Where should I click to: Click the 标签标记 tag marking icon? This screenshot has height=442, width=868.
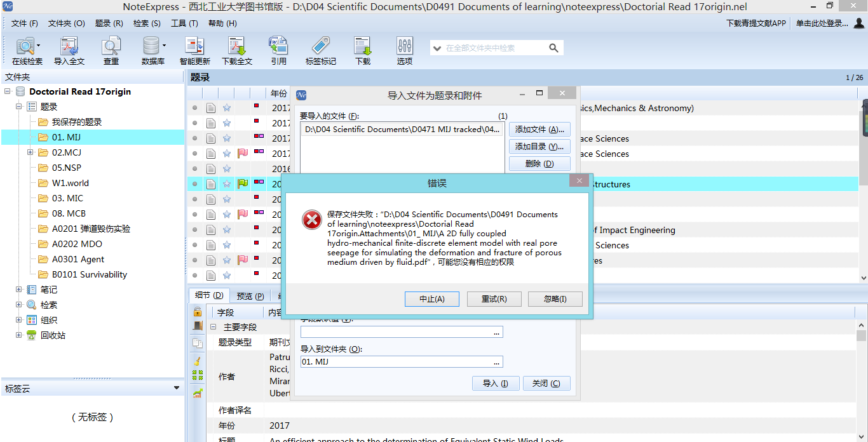(x=321, y=51)
